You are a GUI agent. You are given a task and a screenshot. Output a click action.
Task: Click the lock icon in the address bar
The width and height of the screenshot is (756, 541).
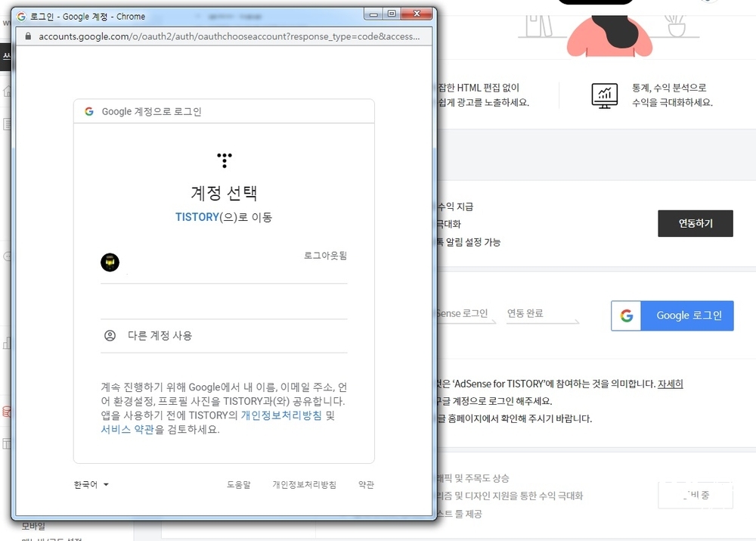pos(28,36)
